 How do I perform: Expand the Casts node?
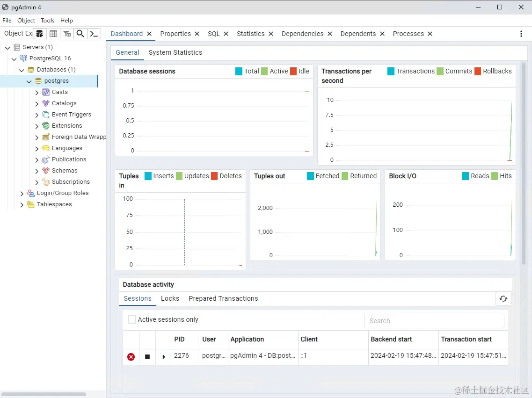[36, 92]
